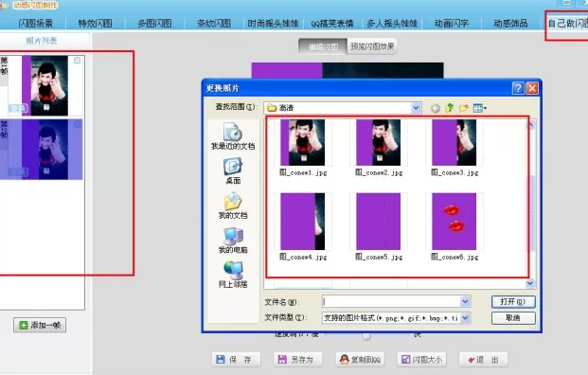Image resolution: width=588 pixels, height=375 pixels.
Task: Open 桌面 in the places sidebar
Action: pyautogui.click(x=233, y=171)
